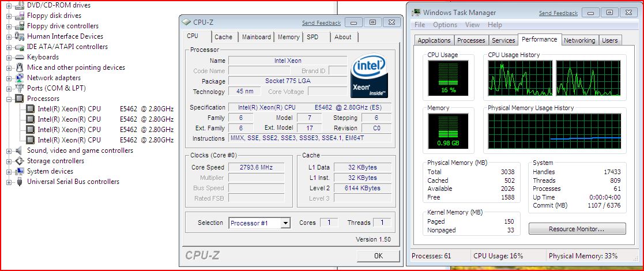Viewport: 644px width, 271px height.
Task: Expand the Keyboards node
Action: tap(9, 57)
